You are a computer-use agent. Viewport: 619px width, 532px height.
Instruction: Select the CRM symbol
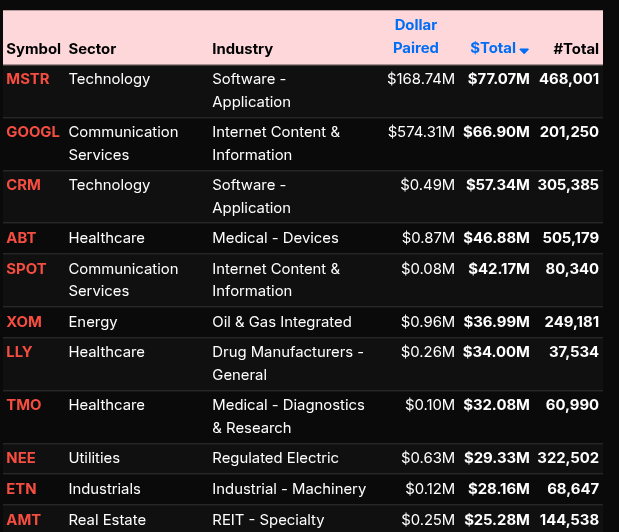click(22, 185)
